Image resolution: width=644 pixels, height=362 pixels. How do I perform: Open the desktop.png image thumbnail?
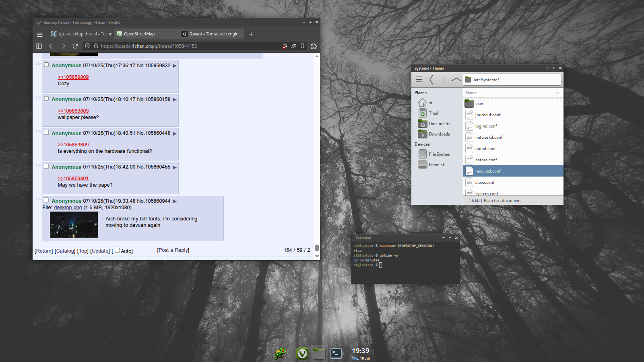pyautogui.click(x=74, y=225)
